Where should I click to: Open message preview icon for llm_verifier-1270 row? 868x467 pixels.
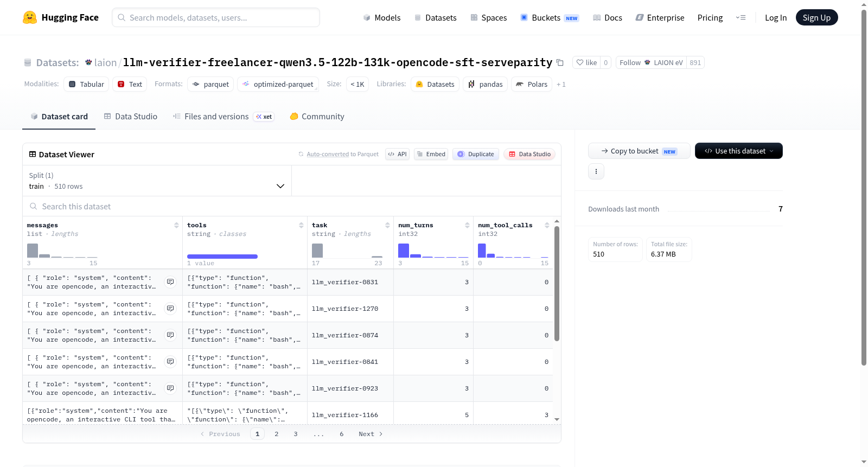170,309
